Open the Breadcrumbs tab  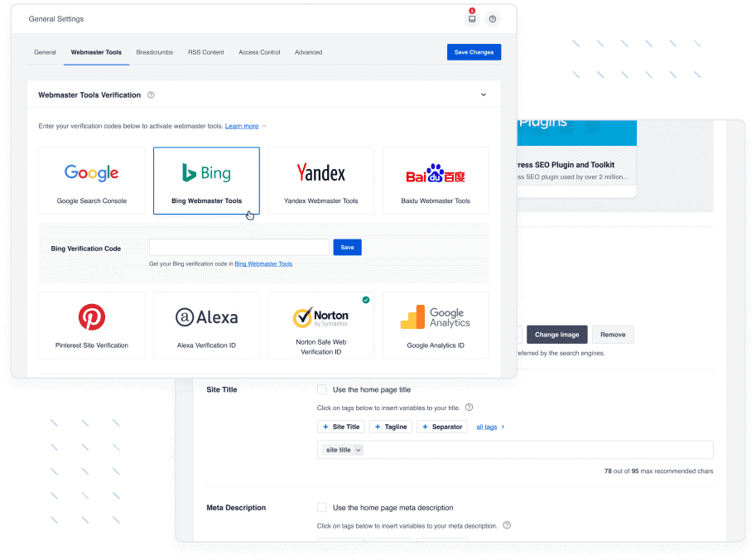pos(154,52)
